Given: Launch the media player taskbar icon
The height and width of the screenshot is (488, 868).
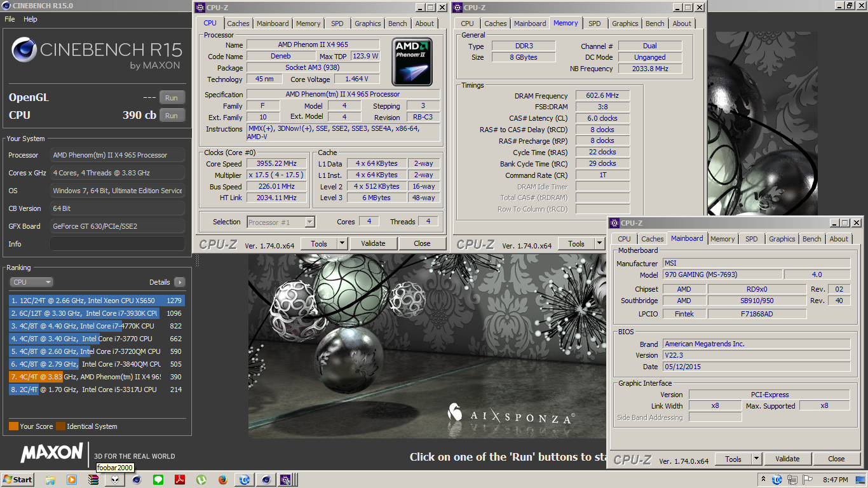Looking at the screenshot, I should pyautogui.click(x=72, y=480).
